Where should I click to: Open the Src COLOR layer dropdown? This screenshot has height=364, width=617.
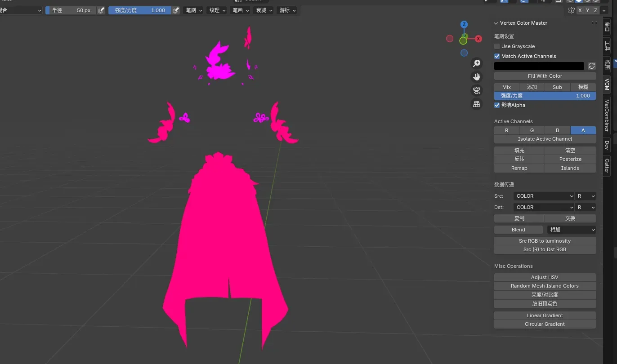click(544, 196)
